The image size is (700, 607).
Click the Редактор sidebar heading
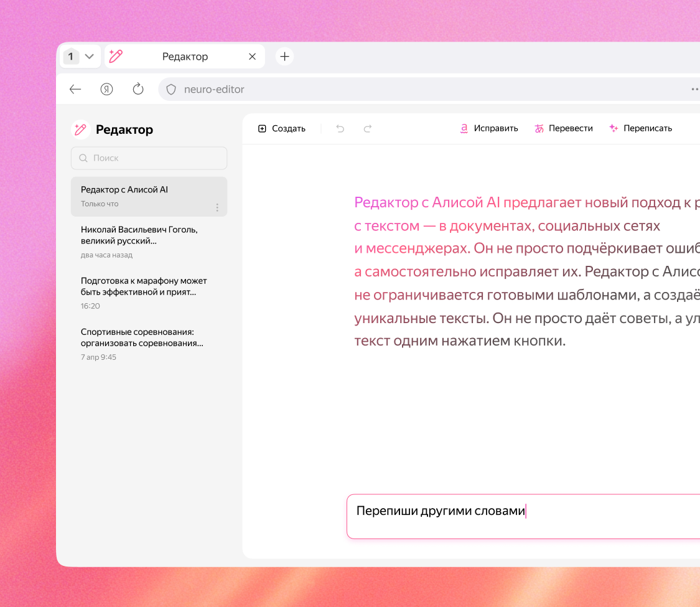[x=124, y=129]
